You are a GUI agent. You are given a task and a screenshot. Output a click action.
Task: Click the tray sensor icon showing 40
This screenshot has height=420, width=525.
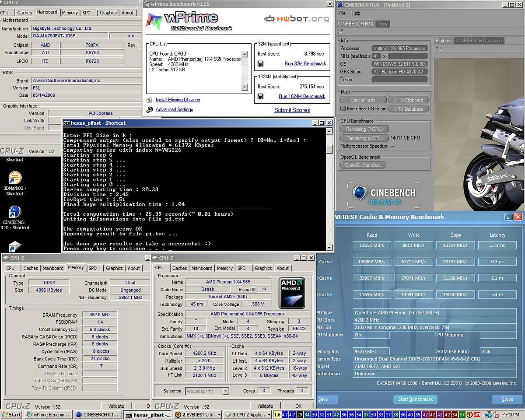pos(411,414)
